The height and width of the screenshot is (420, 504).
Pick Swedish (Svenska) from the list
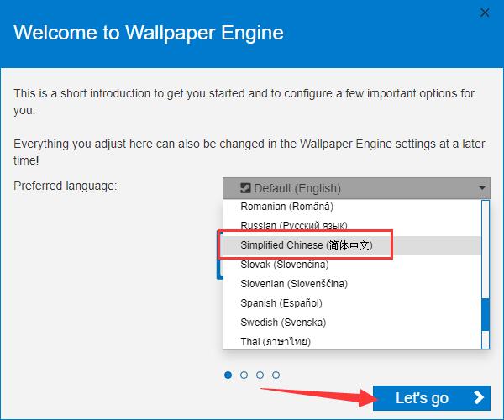[352, 323]
